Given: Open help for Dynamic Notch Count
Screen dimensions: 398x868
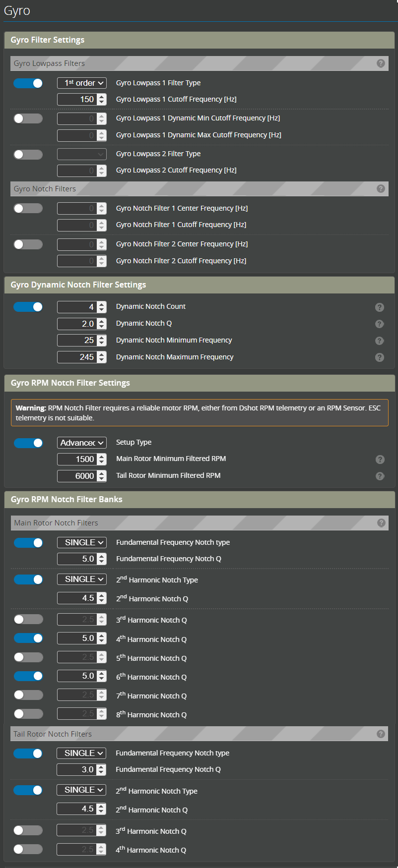Looking at the screenshot, I should coord(380,307).
